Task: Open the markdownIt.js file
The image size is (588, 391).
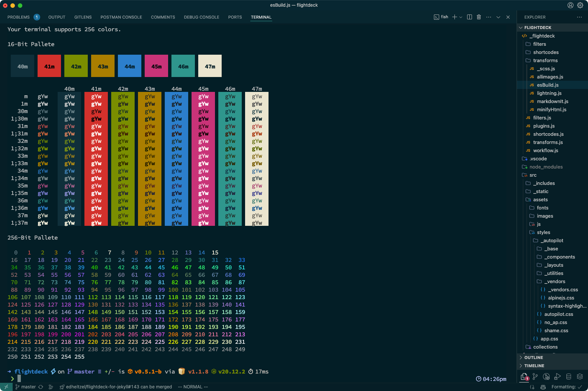Action: pyautogui.click(x=552, y=101)
